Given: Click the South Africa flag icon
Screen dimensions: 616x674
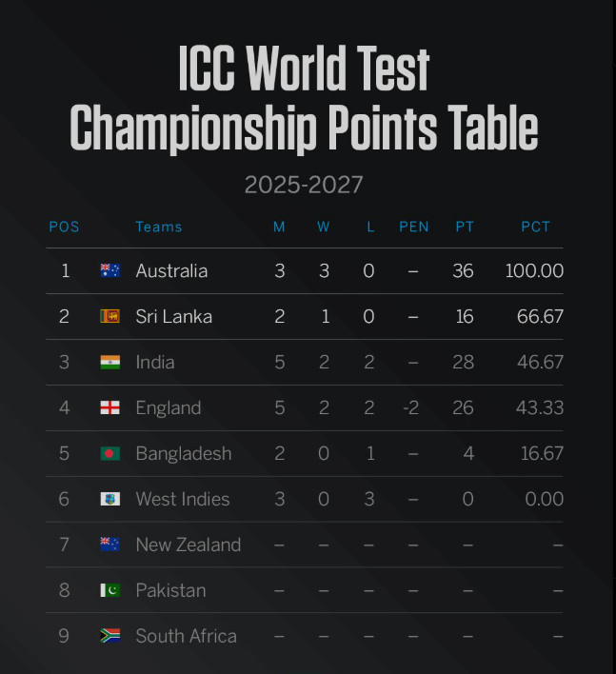Looking at the screenshot, I should (x=110, y=636).
